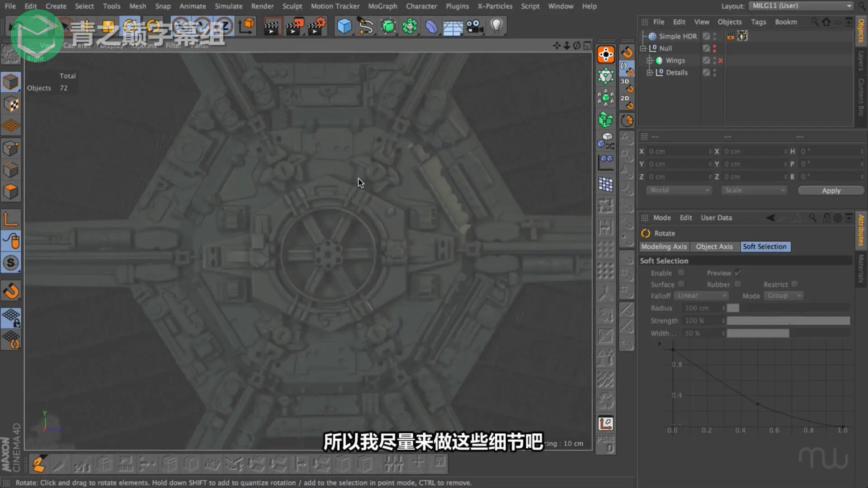Screen dimensions: 868x488
Task: Switch to Polygons mode
Action: (11, 192)
